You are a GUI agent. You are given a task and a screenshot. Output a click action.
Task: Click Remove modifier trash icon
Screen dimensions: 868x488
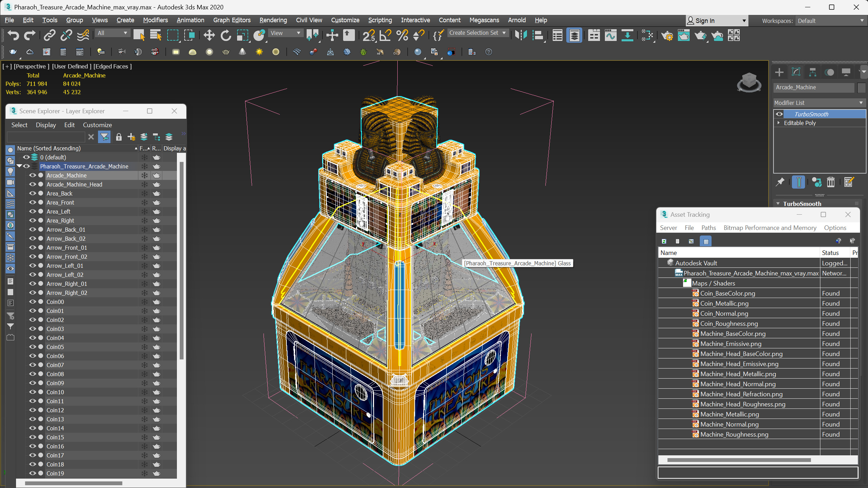point(830,182)
